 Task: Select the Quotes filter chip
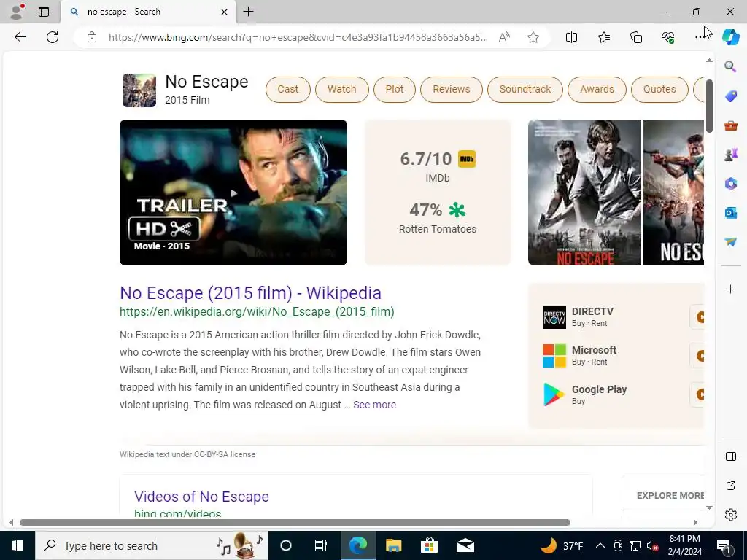659,89
